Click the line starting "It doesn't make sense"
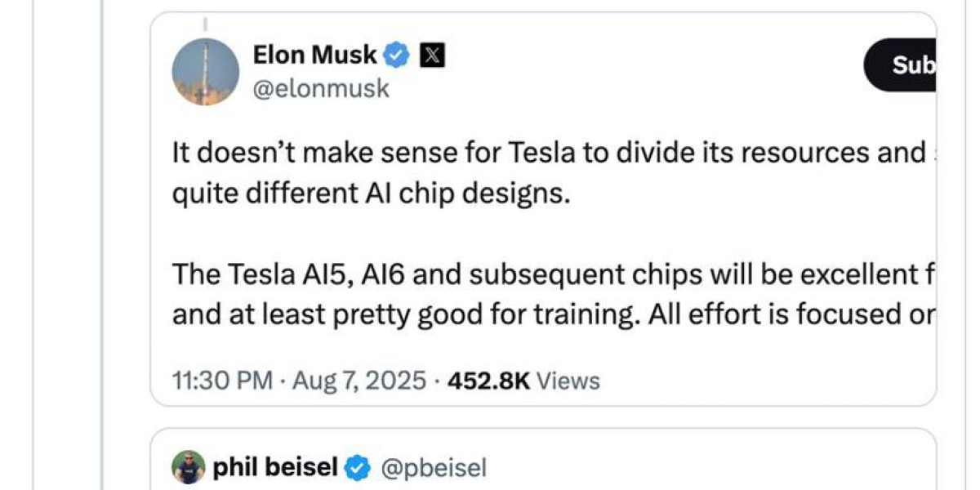Image resolution: width=980 pixels, height=490 pixels. 547,154
